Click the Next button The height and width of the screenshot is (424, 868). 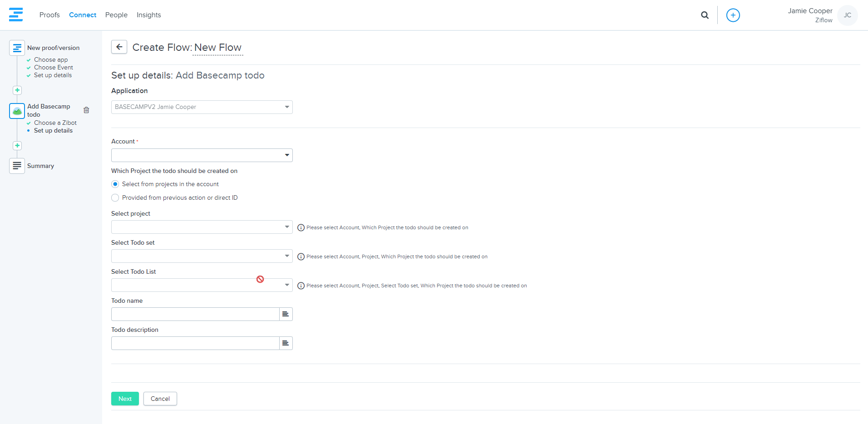pyautogui.click(x=125, y=399)
